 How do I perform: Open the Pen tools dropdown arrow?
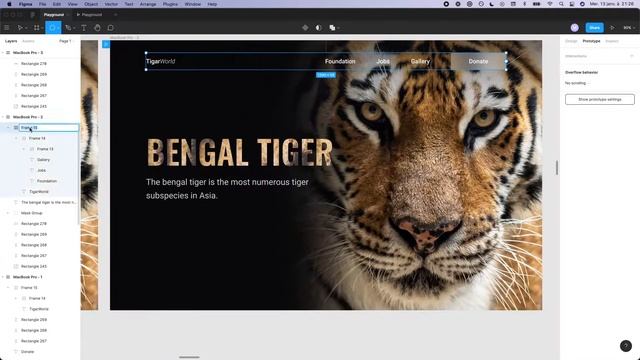click(x=74, y=28)
